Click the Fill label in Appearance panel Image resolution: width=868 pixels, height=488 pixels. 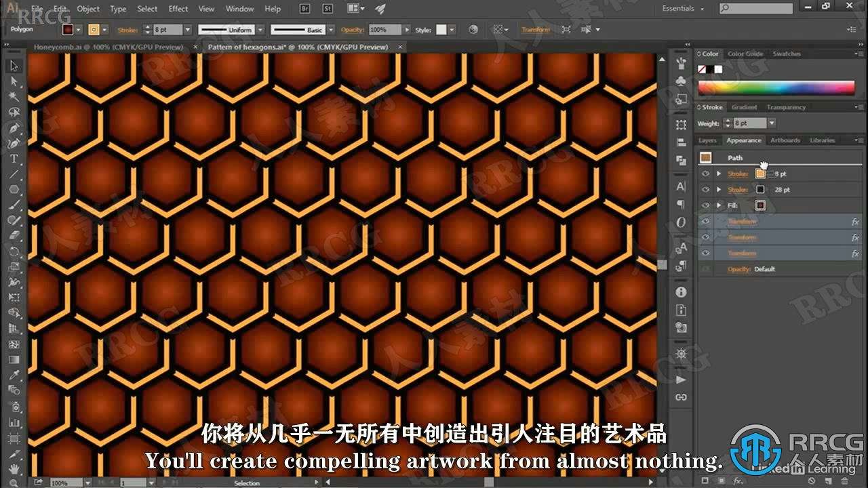pos(733,205)
